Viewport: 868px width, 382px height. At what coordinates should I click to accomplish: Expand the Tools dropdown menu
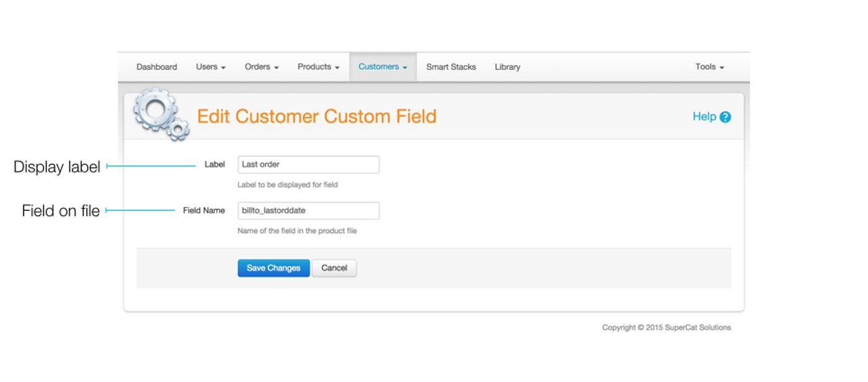pyautogui.click(x=710, y=67)
